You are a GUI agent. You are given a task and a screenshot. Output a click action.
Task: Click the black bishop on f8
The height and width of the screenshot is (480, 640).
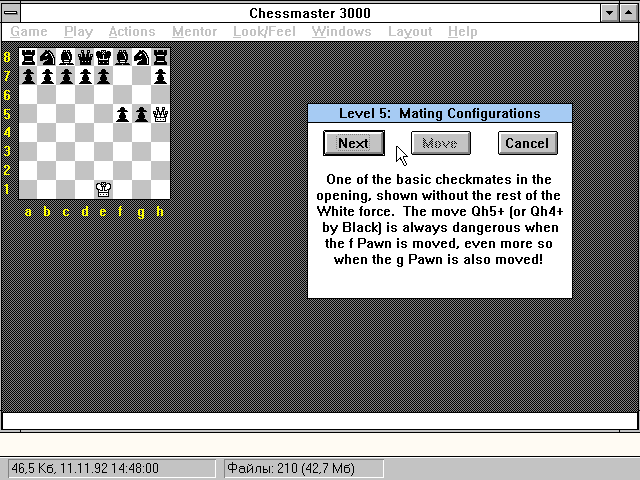tap(122, 58)
